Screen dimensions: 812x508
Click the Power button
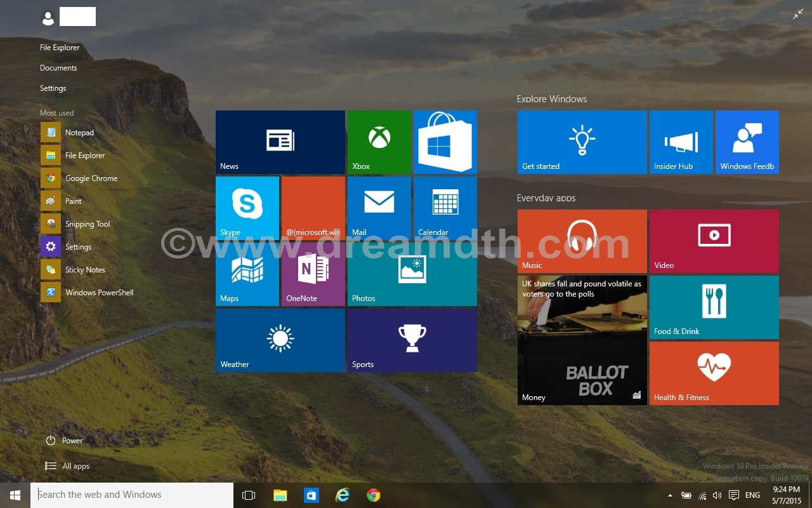[64, 441]
